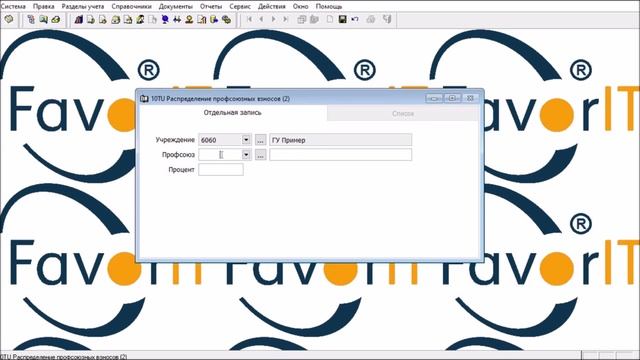Maximize the Распределение профсоюзных взносов dialog
The width and height of the screenshot is (640, 360).
(x=452, y=98)
